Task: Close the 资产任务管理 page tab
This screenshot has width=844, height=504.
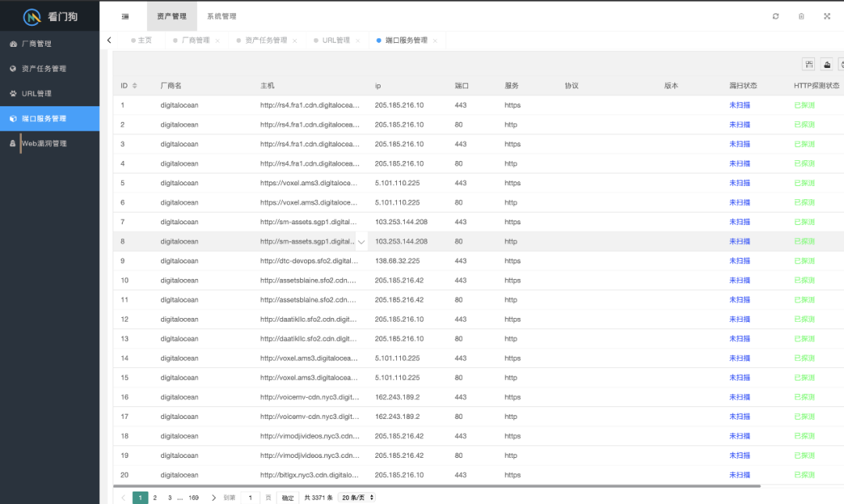Action: pyautogui.click(x=295, y=41)
